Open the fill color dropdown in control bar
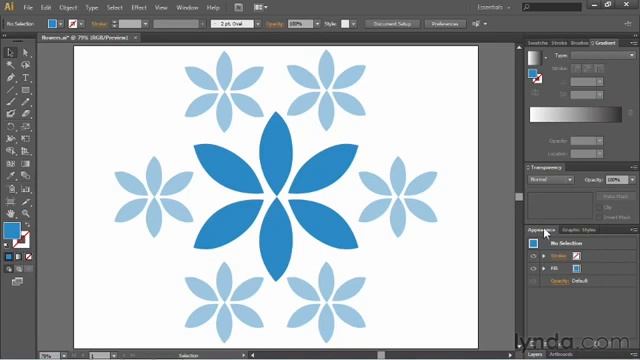640x360 pixels. tap(61, 24)
